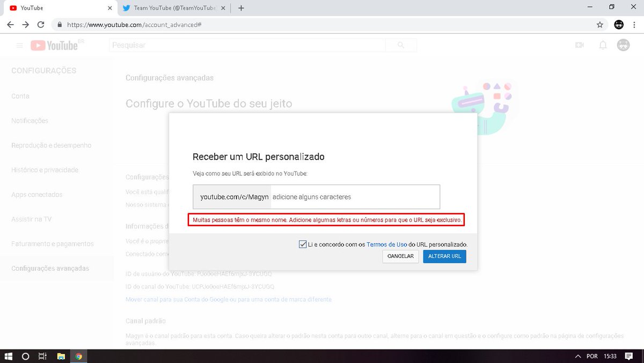The width and height of the screenshot is (644, 363).
Task: Switch to the Team YouTube Twitter tab
Action: click(175, 8)
